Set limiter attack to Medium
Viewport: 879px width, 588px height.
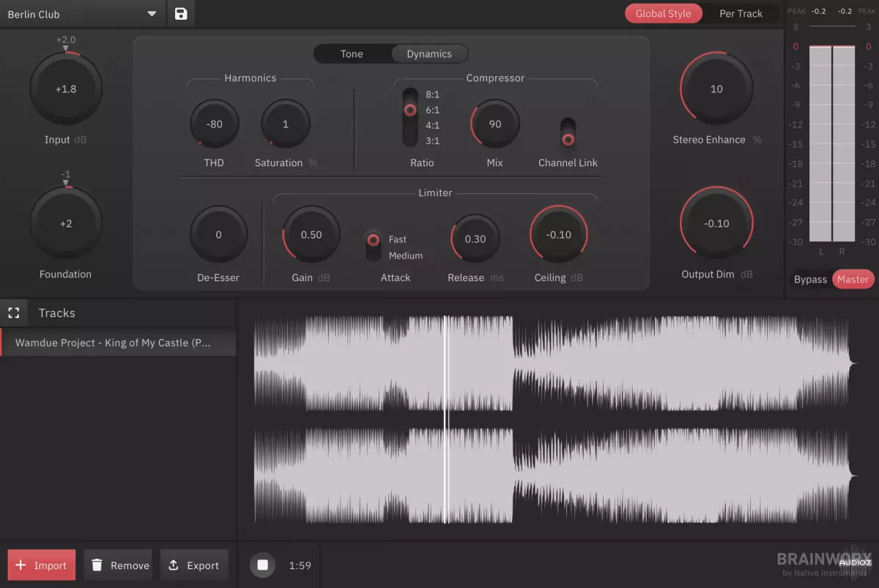[406, 256]
